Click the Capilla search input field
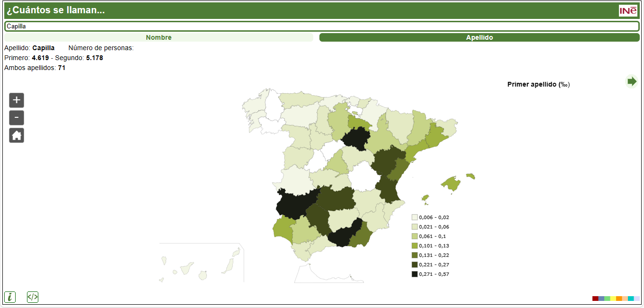Viewport: 644px width, 308px height. pos(322,26)
